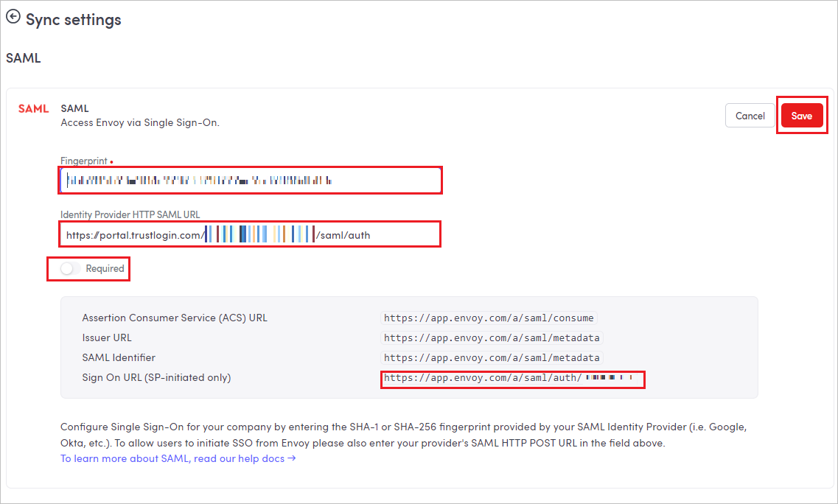Screen dimensions: 838x504
Task: Click the Assertion Consumer Service (ACS) URL label
Action: [175, 318]
